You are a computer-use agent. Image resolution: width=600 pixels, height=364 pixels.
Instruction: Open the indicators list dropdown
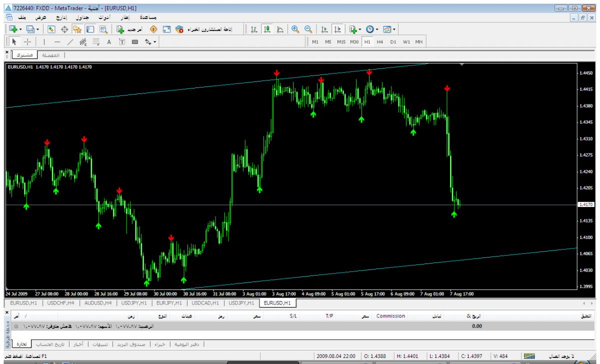pos(354,29)
